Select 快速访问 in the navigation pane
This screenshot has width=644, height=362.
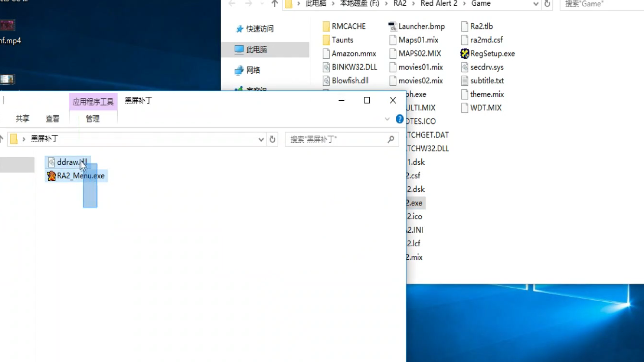[x=260, y=29]
